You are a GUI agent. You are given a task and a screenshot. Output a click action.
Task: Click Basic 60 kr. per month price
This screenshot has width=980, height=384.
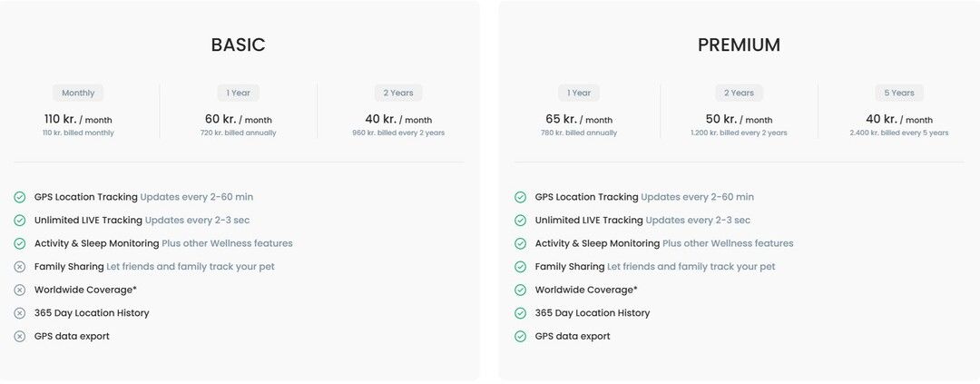tap(238, 119)
